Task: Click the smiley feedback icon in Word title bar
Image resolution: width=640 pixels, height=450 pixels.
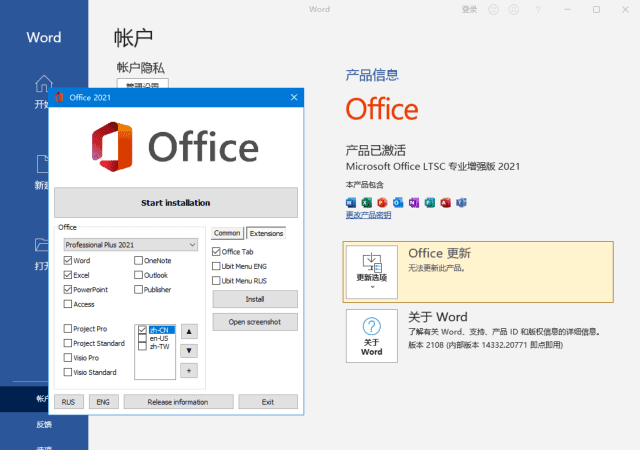Action: 493,9
